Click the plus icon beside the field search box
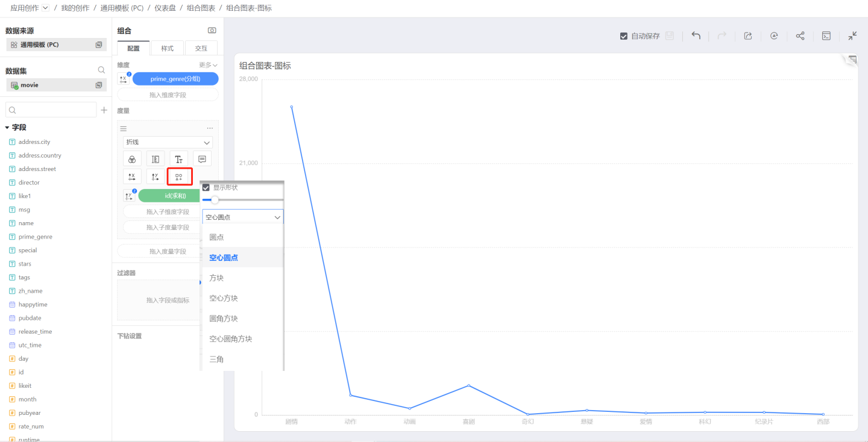The height and width of the screenshot is (442, 868). point(104,110)
